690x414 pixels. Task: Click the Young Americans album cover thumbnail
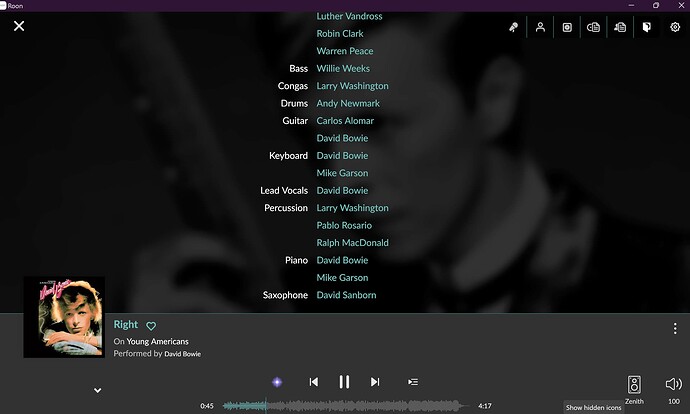(x=64, y=317)
